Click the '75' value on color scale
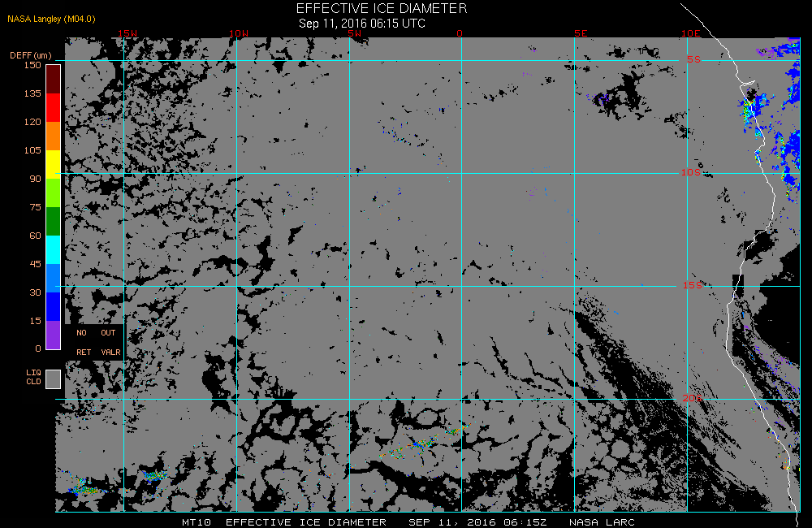Image resolution: width=812 pixels, height=528 pixels. [35, 207]
